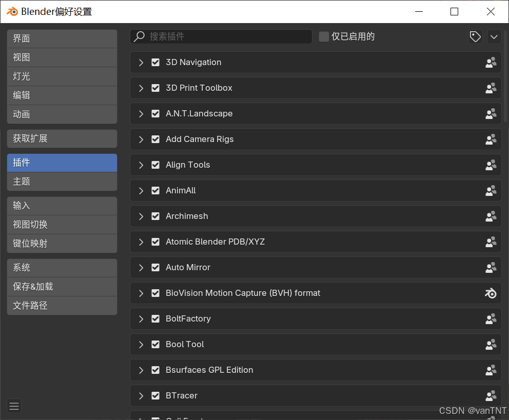Expand the BTracer add-on details
This screenshot has height=420, width=509.
pos(141,396)
